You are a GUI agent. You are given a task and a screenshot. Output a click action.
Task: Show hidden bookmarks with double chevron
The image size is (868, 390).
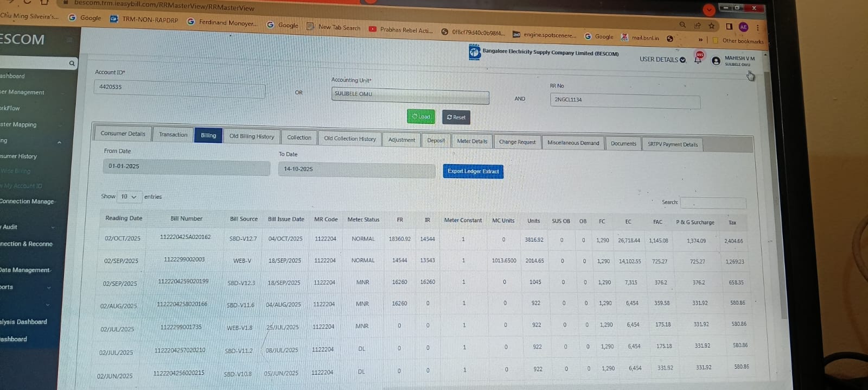[x=700, y=39]
